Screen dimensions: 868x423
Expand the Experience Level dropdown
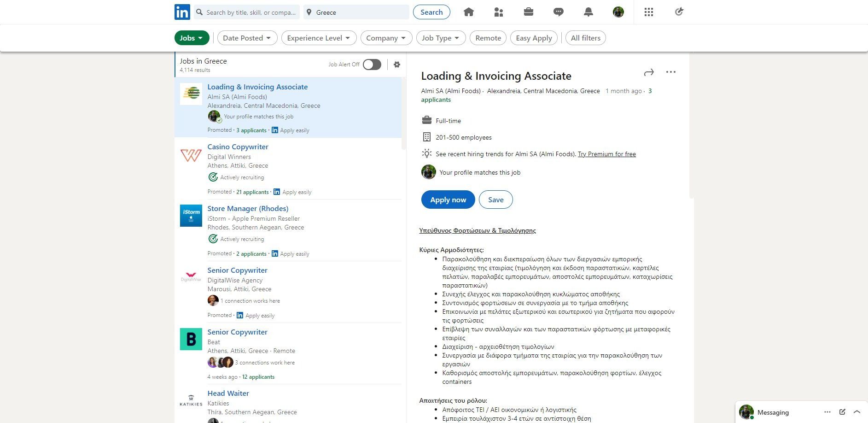click(x=319, y=38)
